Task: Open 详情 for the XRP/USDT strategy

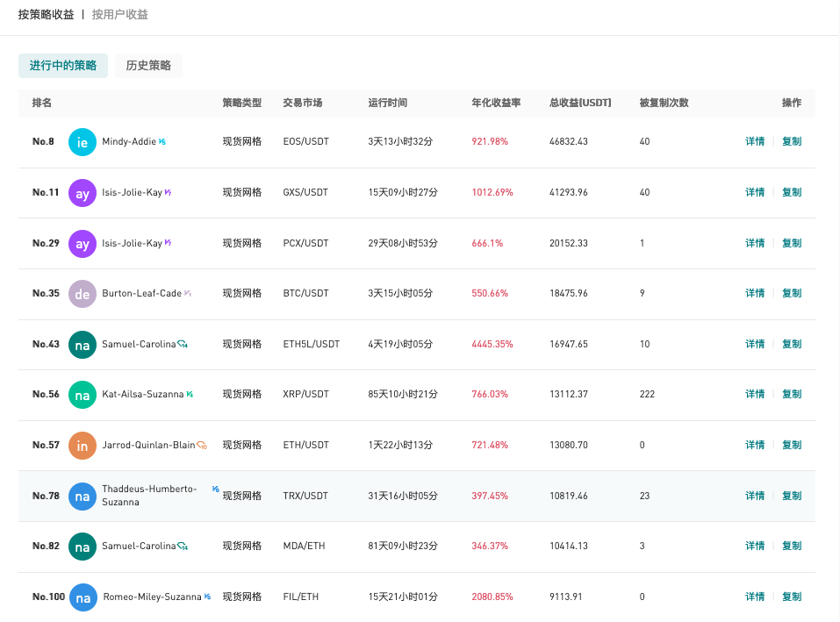Action: click(755, 394)
